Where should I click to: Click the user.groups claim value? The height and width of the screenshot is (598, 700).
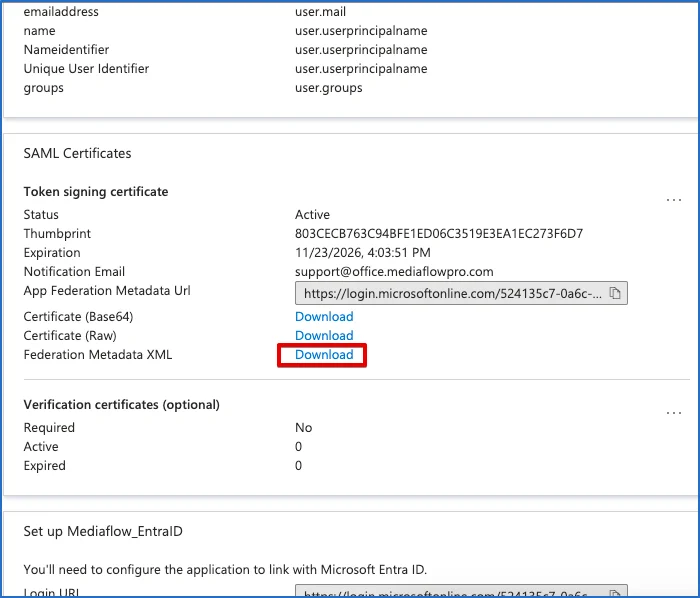tap(329, 88)
